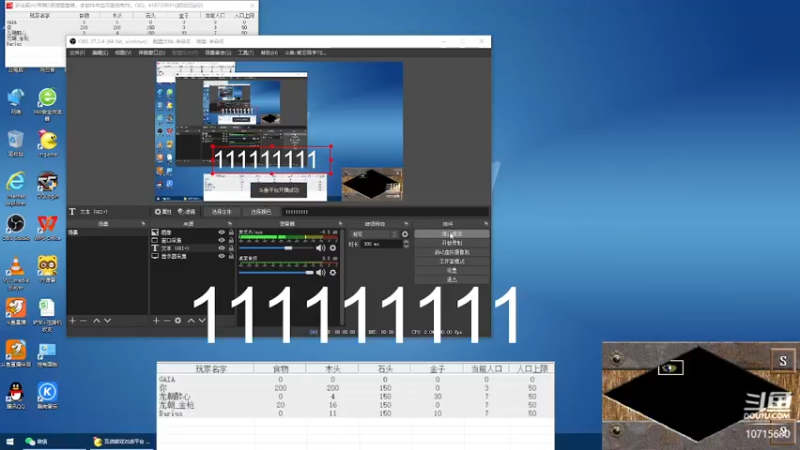Screen dimensions: 800x450
Task: Add a new source with the plus button
Action: (x=156, y=320)
